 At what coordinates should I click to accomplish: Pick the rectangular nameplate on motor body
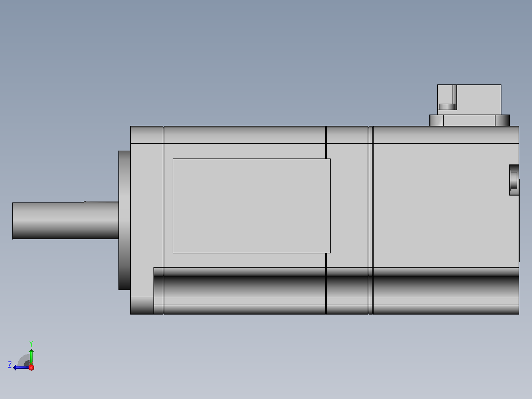(x=251, y=206)
